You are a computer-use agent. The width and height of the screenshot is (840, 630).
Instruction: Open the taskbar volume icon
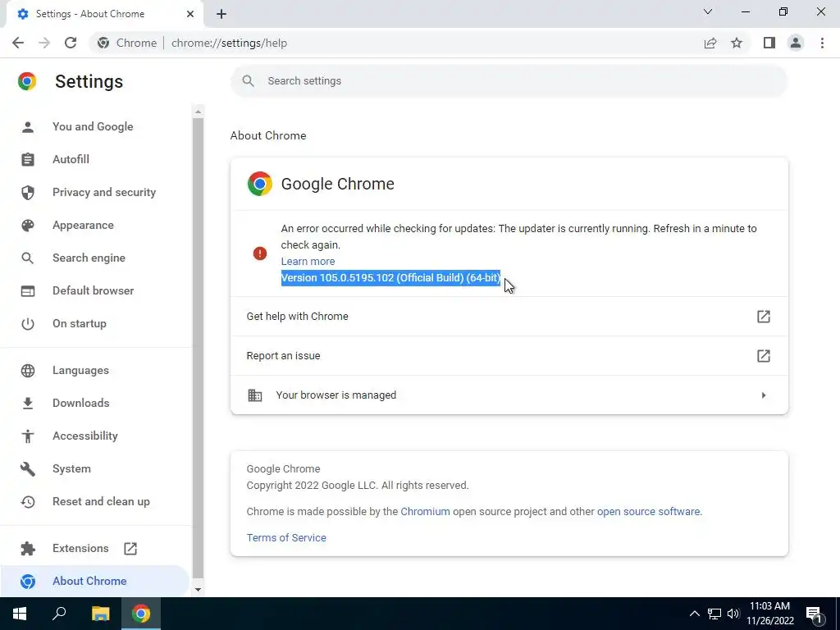pyautogui.click(x=733, y=614)
